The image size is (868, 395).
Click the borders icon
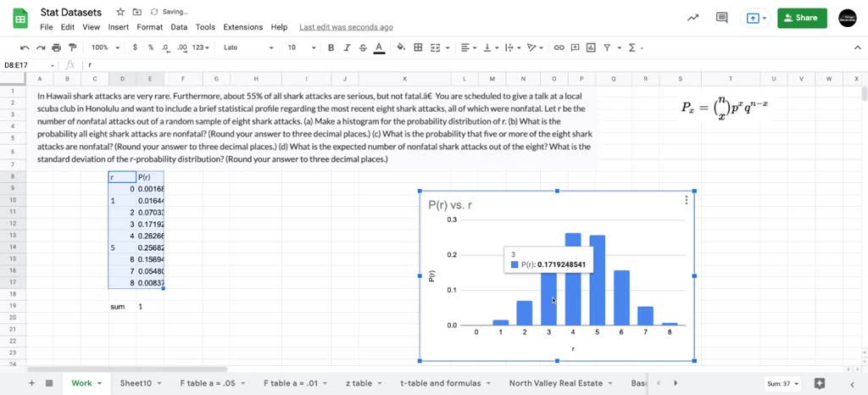pos(417,47)
